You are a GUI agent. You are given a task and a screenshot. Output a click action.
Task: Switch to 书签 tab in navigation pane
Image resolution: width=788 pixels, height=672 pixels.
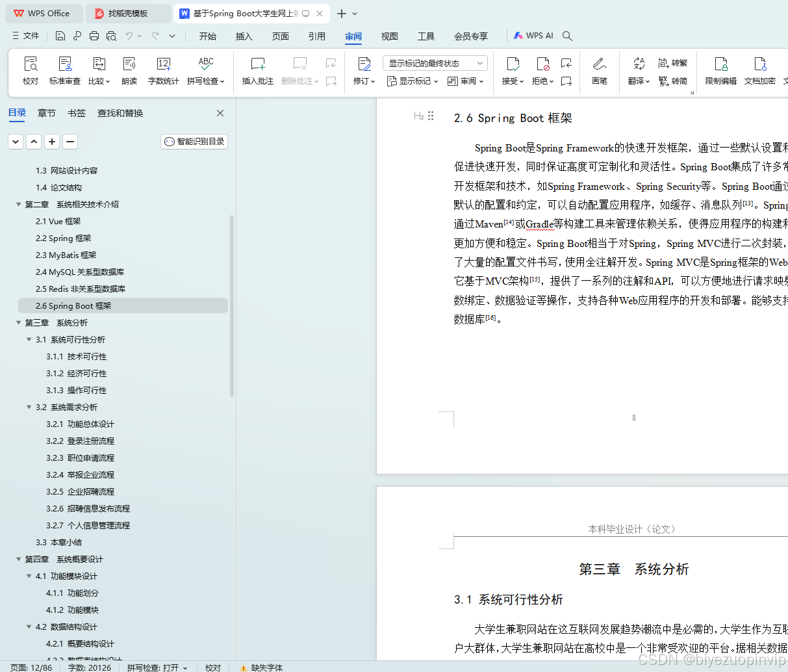(x=77, y=113)
